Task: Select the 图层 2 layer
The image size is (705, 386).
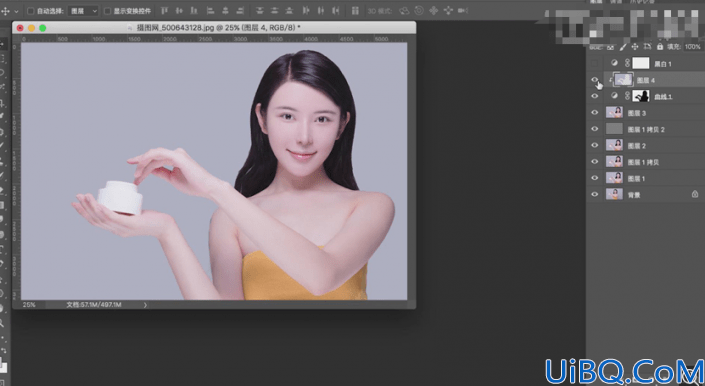Action: [646, 146]
